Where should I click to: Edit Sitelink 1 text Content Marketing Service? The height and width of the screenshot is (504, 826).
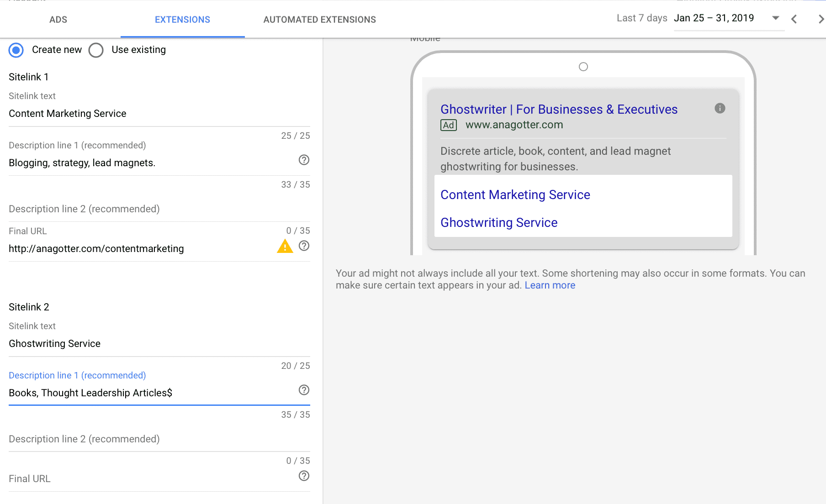[x=159, y=114]
